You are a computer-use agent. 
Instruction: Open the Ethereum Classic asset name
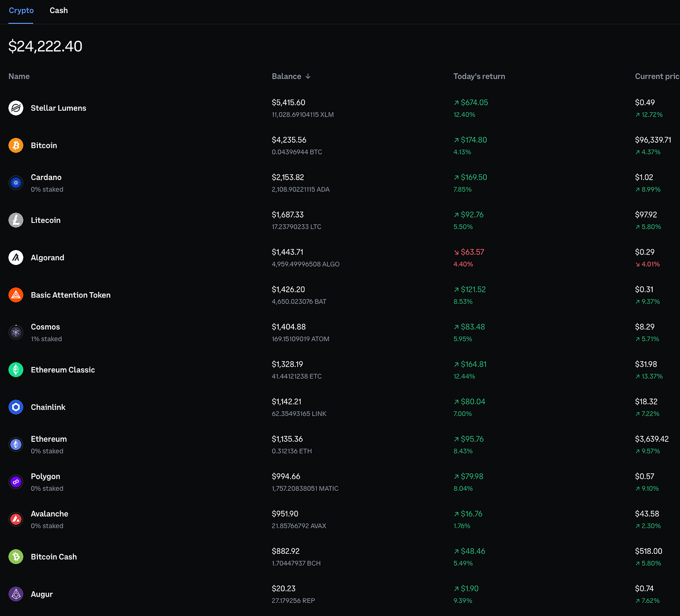pos(63,369)
